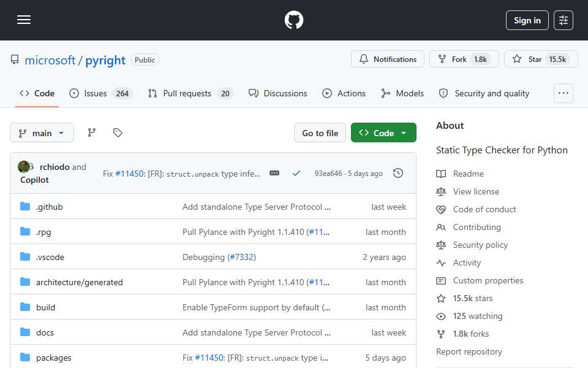Click the View license scale icon
Image resolution: width=588 pixels, height=368 pixels.
441,191
